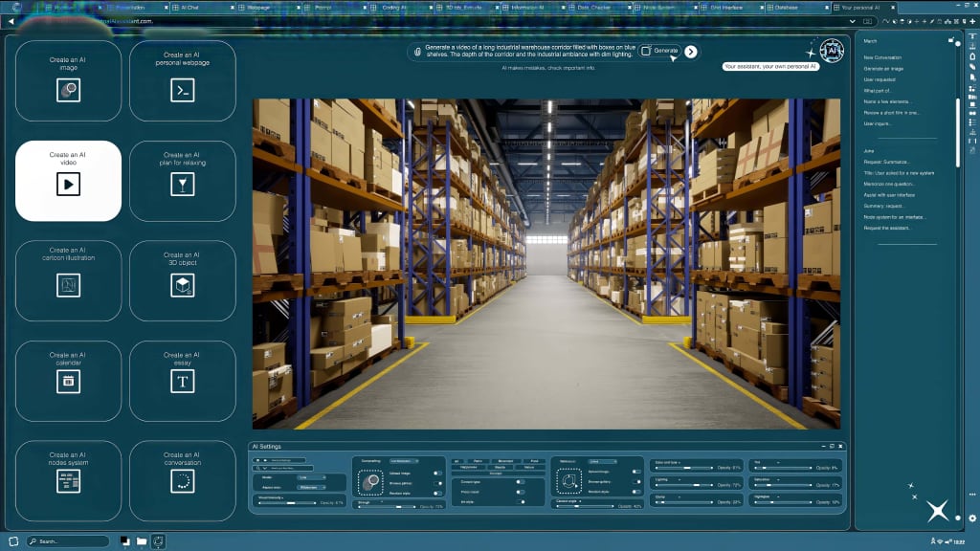
Task: Open the Create an AI calendar card
Action: tap(68, 381)
